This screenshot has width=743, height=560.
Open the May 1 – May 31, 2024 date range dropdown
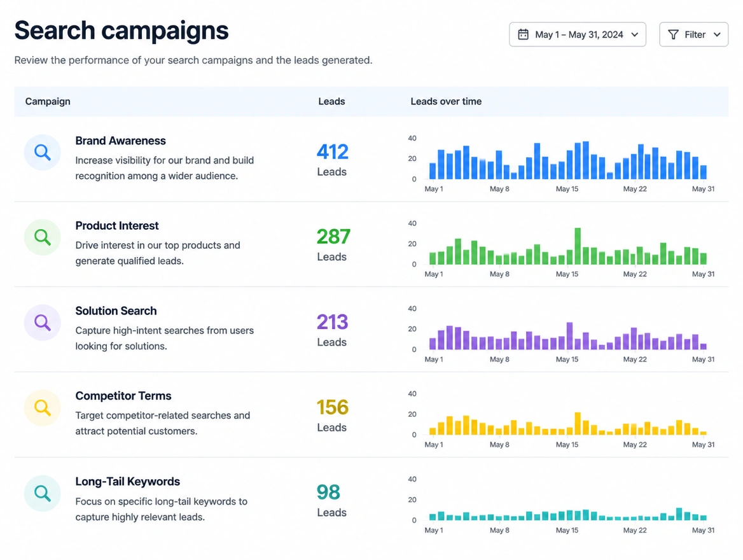click(x=578, y=34)
